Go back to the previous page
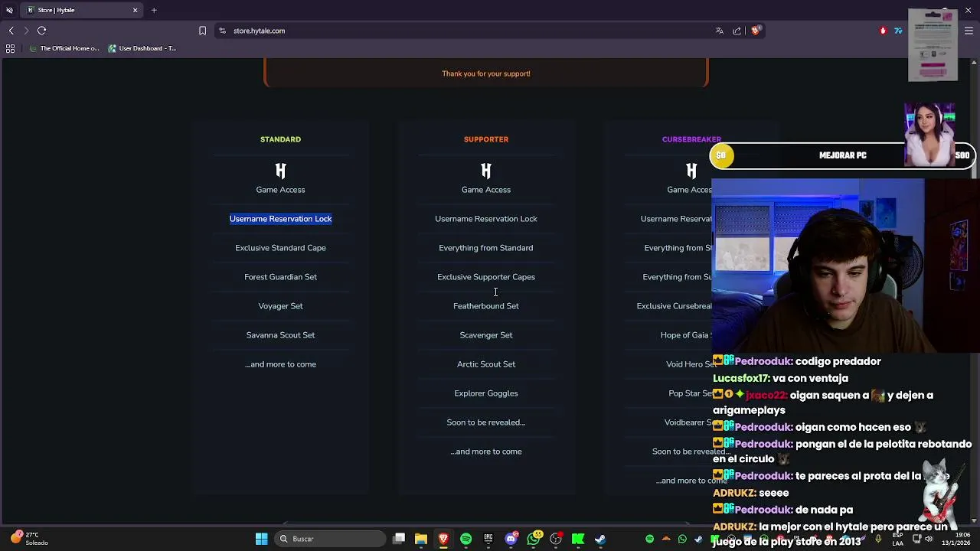The image size is (980, 551). [11, 31]
